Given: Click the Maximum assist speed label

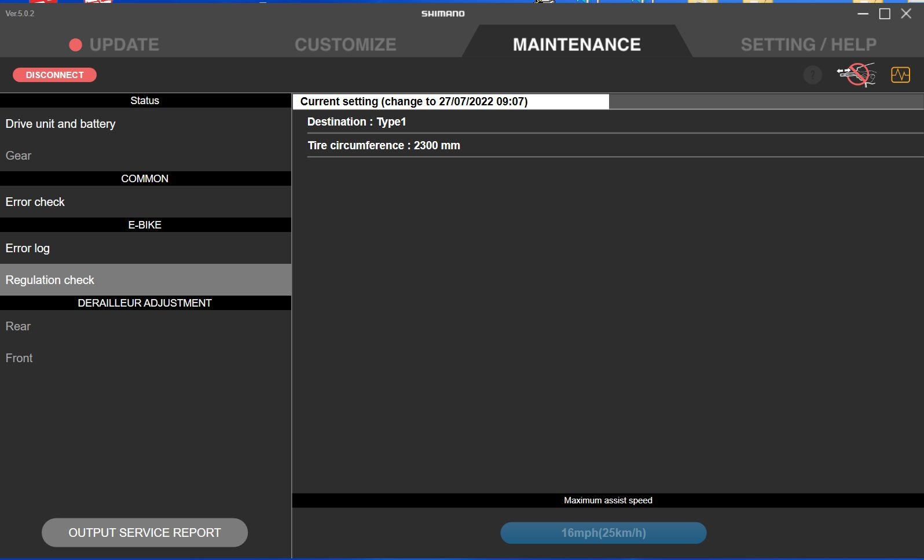Looking at the screenshot, I should point(608,500).
